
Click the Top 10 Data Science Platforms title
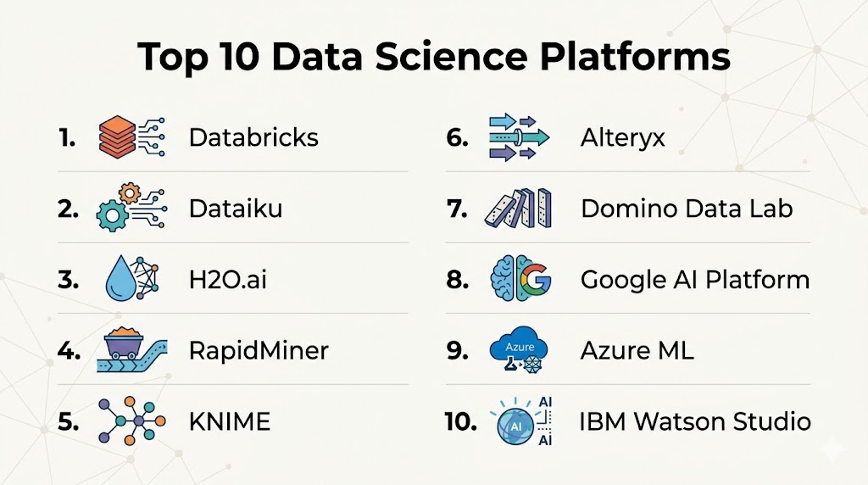433,58
